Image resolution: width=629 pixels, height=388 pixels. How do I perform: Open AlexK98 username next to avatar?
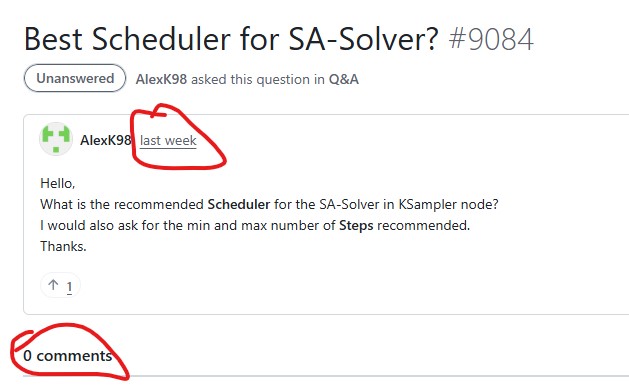(106, 140)
